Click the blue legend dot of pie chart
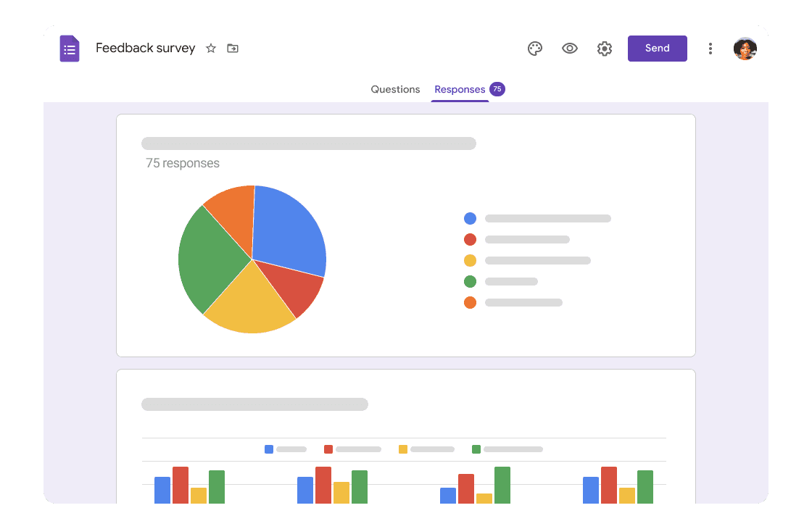The width and height of the screenshot is (812, 529). 470,218
